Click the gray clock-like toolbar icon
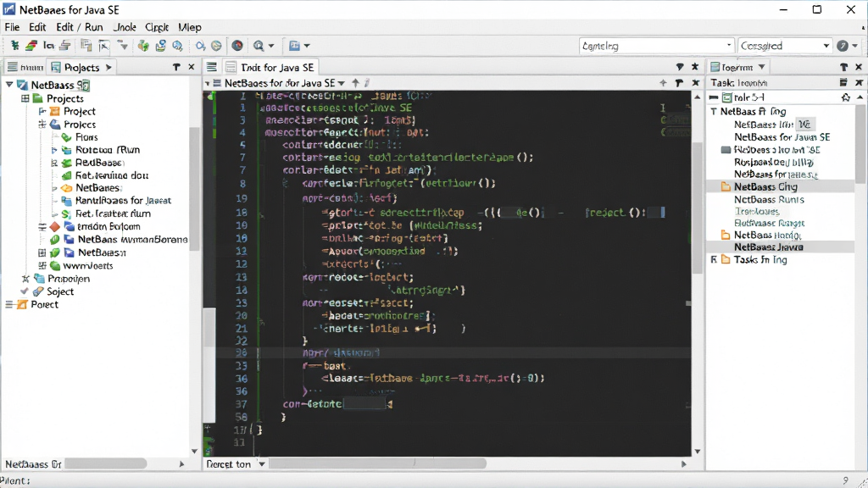 point(216,46)
